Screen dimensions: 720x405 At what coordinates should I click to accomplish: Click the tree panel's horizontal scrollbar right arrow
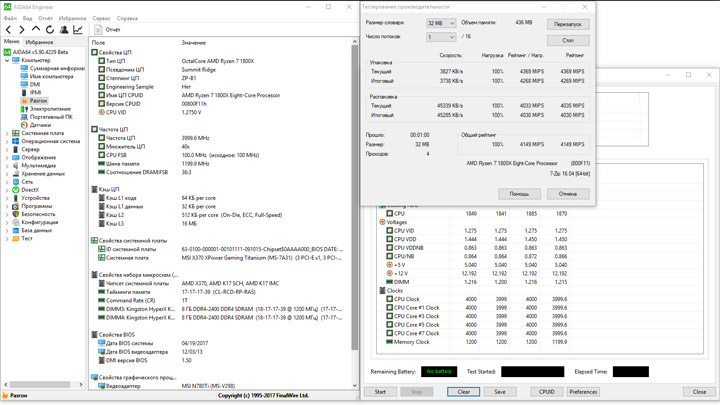(x=81, y=384)
